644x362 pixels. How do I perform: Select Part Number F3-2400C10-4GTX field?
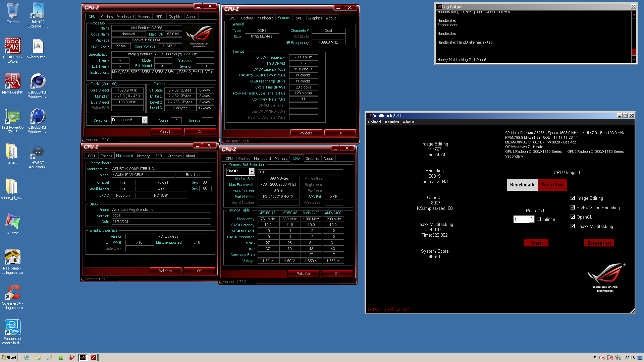coord(278,197)
